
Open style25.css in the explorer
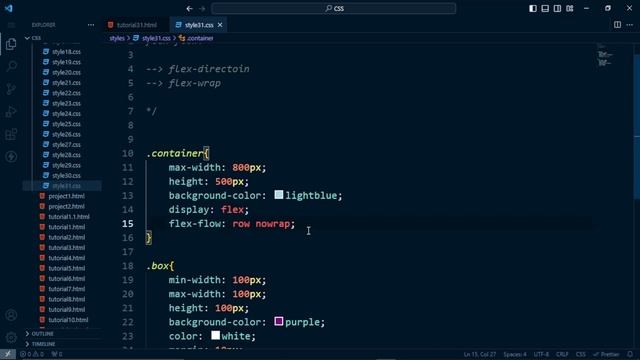(66, 124)
